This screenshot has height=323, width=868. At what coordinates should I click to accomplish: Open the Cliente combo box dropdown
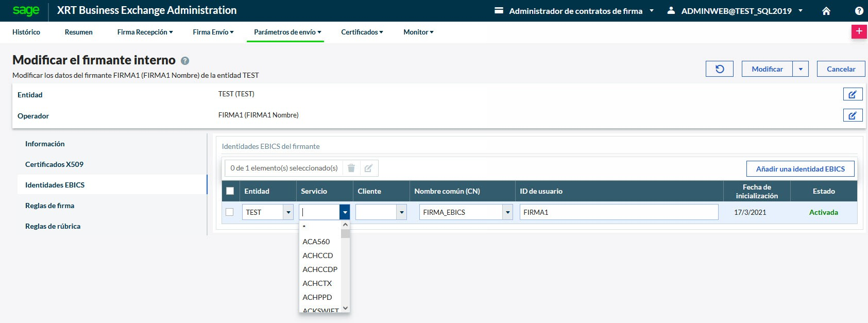(401, 212)
